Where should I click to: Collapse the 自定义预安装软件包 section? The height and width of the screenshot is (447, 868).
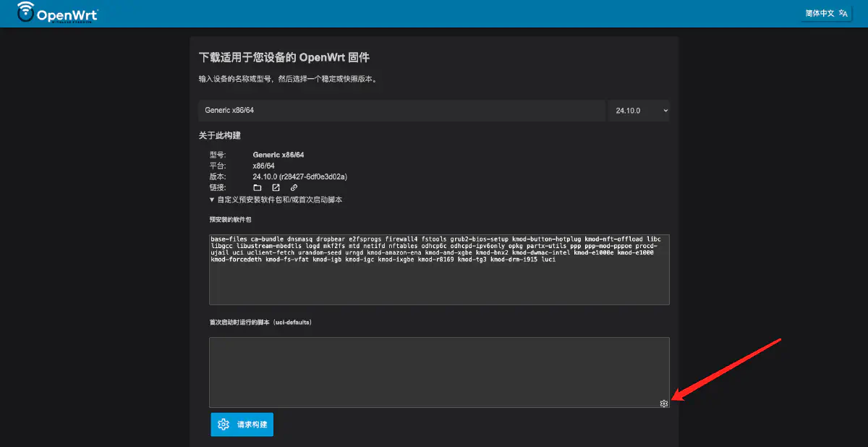pyautogui.click(x=276, y=200)
